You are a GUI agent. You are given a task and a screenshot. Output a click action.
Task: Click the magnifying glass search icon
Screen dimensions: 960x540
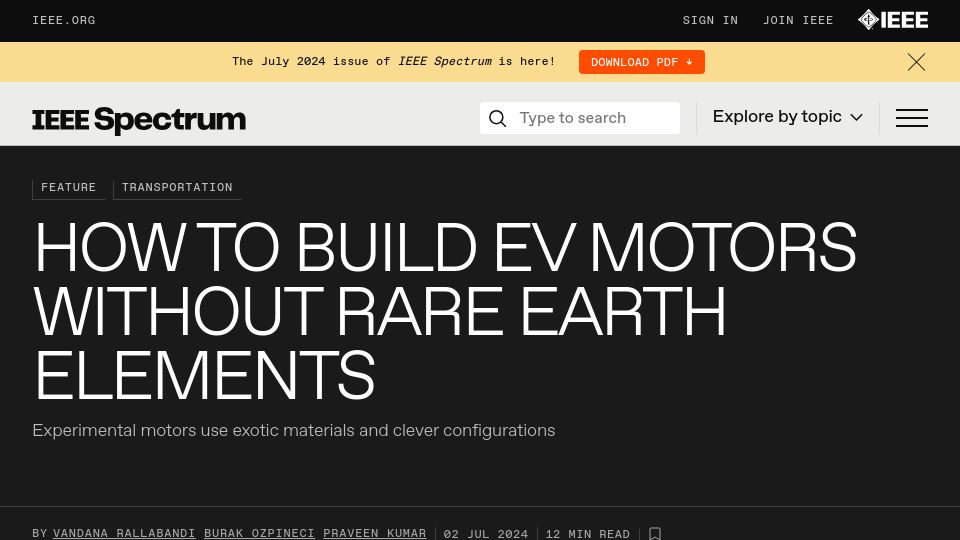point(498,118)
